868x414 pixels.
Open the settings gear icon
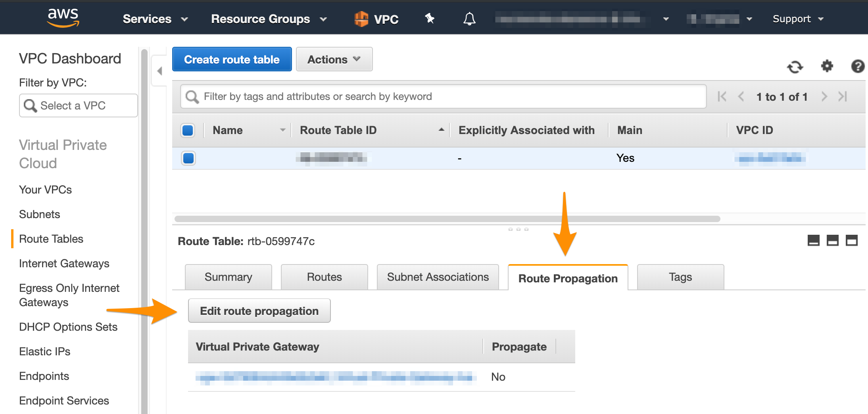(x=827, y=66)
